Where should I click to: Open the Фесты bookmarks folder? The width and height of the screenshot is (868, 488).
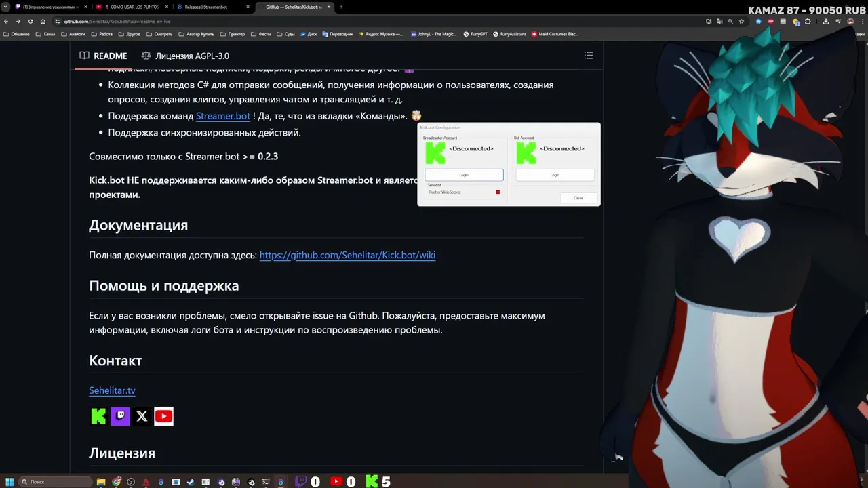[x=260, y=34]
